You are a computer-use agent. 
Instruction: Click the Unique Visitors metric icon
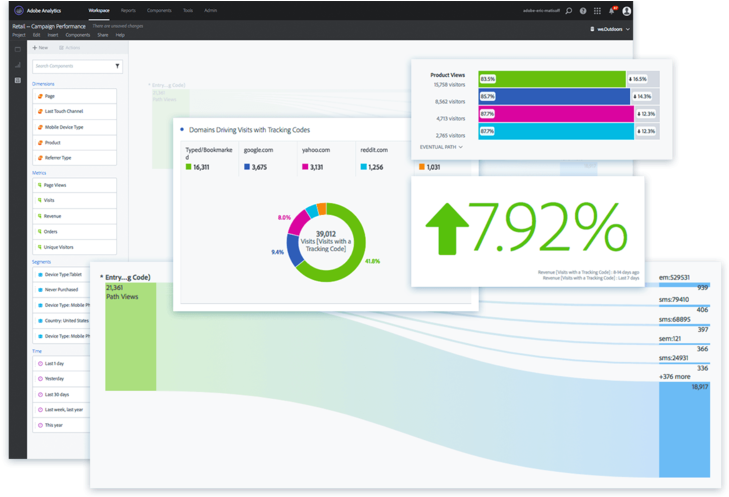pyautogui.click(x=40, y=247)
